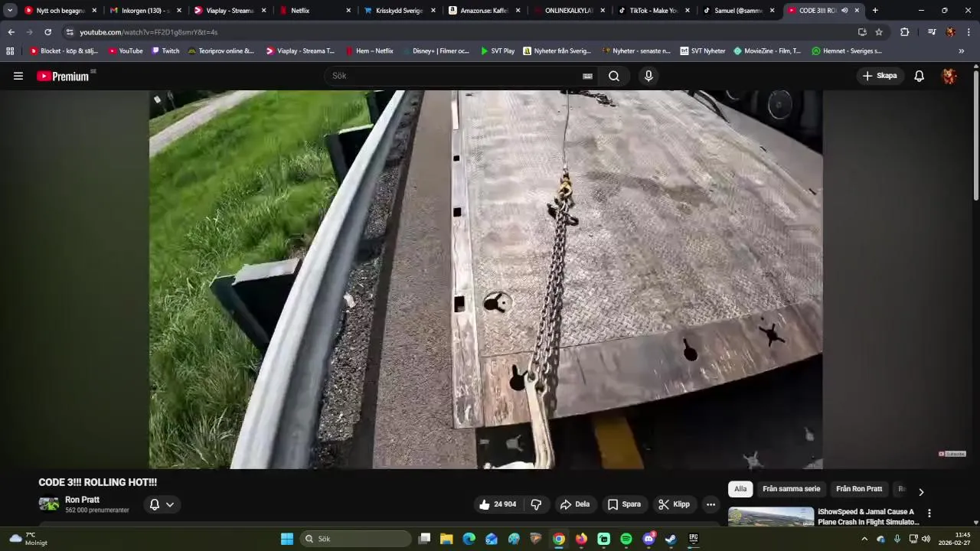This screenshot has width=980, height=551.
Task: Open weather widget showing 7°C Molnigt
Action: (x=28, y=539)
